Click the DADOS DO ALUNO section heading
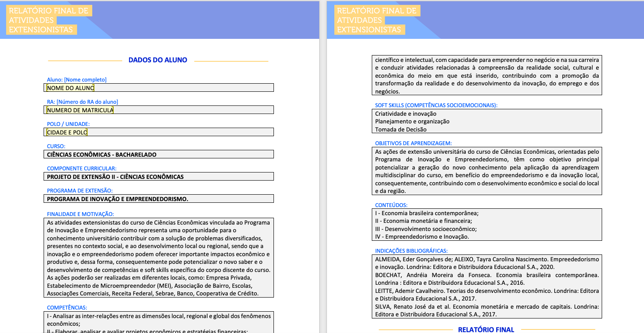 click(x=158, y=60)
